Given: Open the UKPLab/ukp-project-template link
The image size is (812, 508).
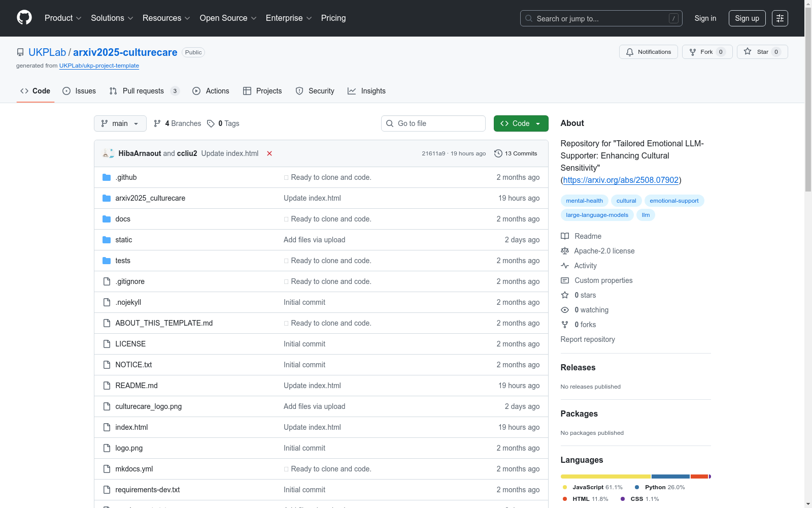Looking at the screenshot, I should point(99,66).
